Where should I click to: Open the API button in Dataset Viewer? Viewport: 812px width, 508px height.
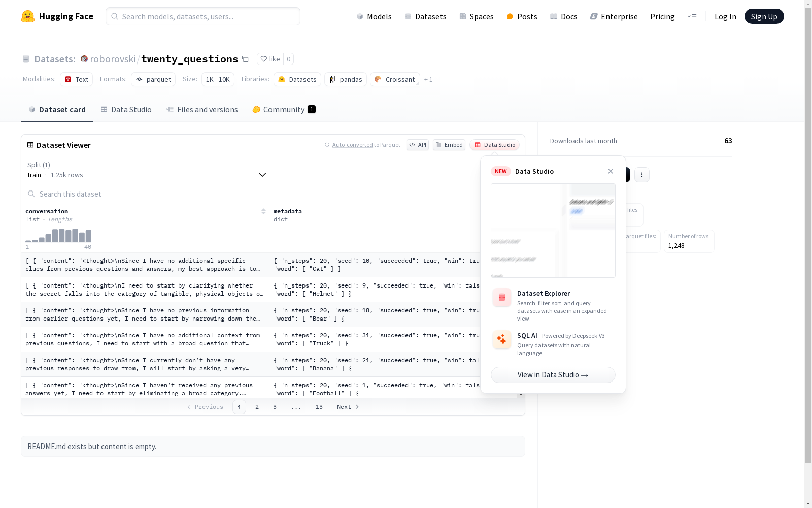click(418, 145)
